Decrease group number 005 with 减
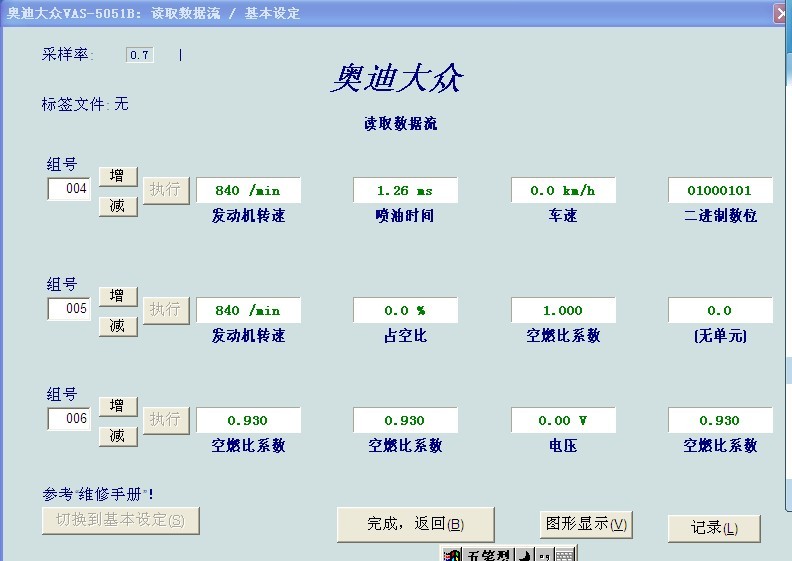792x561 pixels. (x=117, y=326)
